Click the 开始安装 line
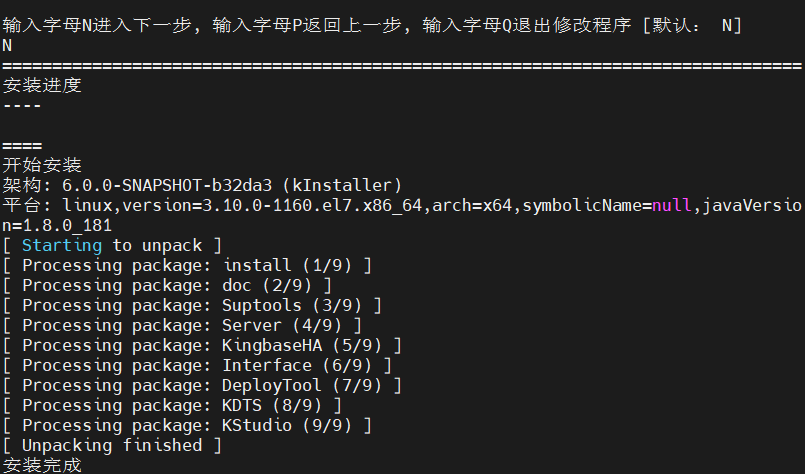The height and width of the screenshot is (474, 805). pyautogui.click(x=42, y=165)
